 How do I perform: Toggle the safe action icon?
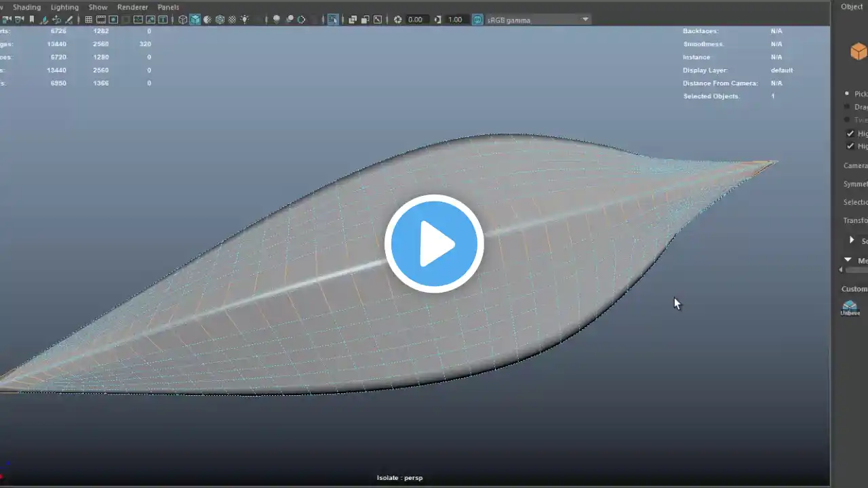tap(151, 20)
